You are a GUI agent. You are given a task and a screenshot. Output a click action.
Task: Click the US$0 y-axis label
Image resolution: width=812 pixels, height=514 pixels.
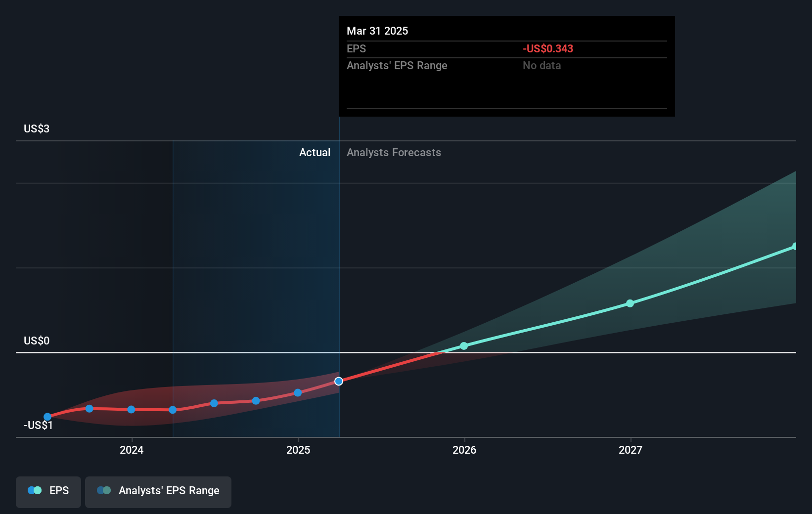(x=37, y=341)
